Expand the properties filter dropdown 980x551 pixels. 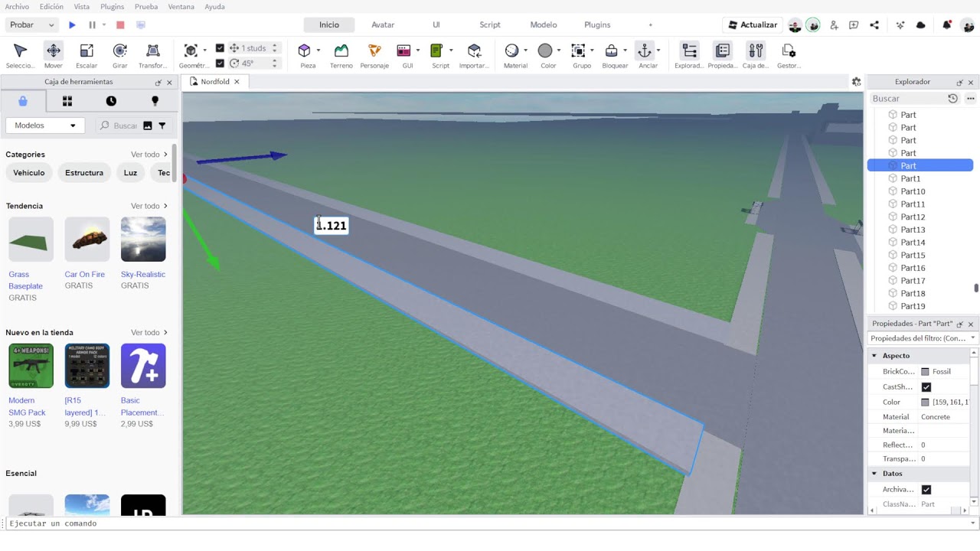tap(973, 338)
